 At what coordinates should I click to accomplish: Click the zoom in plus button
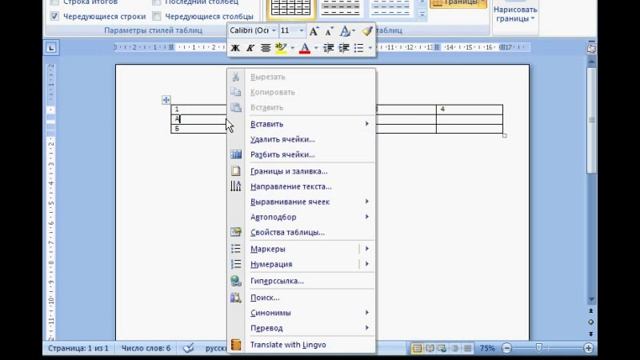pyautogui.click(x=588, y=348)
